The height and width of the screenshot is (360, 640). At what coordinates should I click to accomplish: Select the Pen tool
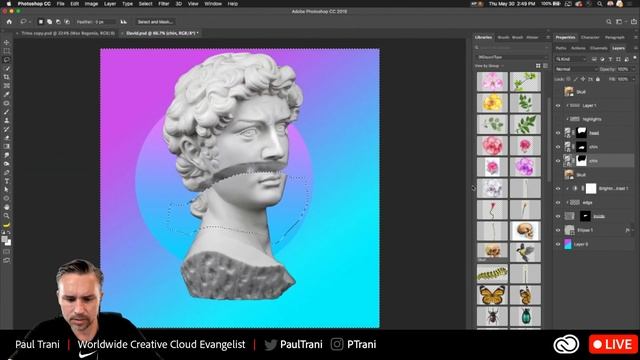tap(7, 172)
